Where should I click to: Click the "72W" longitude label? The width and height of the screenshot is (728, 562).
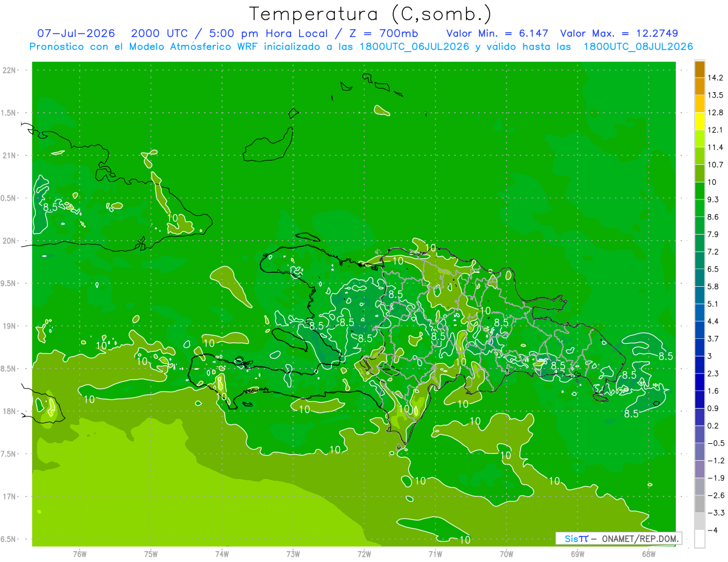pyautogui.click(x=364, y=554)
